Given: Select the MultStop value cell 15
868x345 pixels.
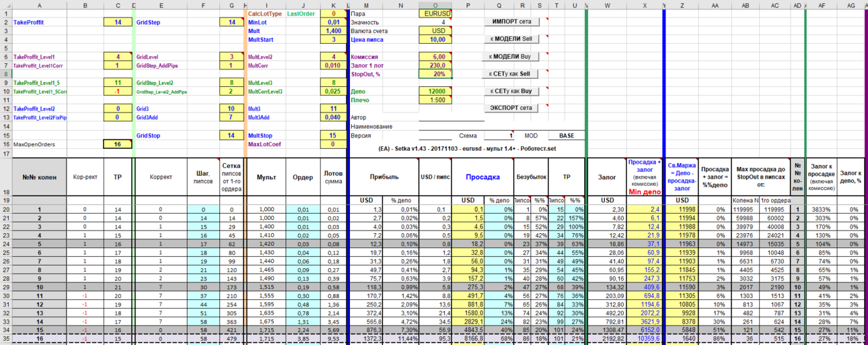Looking at the screenshot, I should pos(332,135).
